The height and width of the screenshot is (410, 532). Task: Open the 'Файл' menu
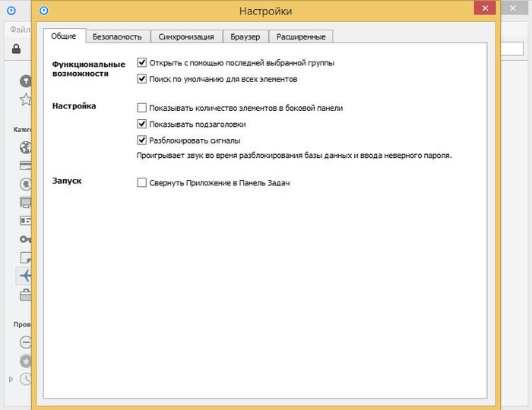18,30
